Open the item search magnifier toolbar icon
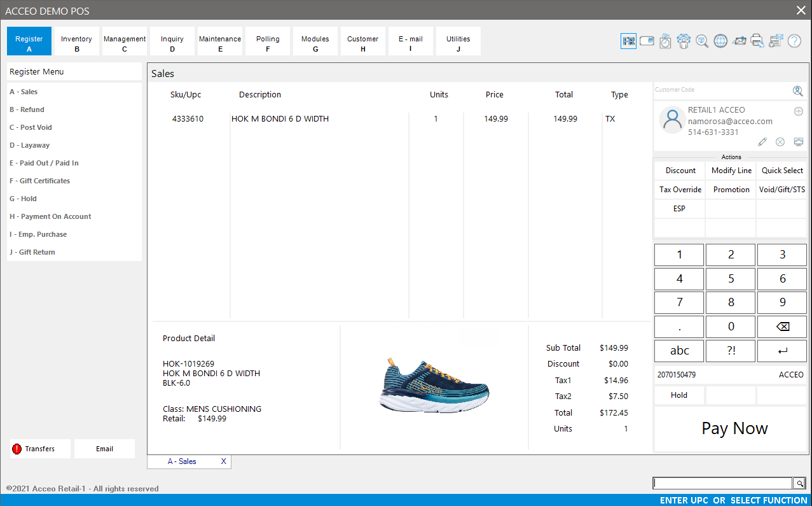Image resolution: width=812 pixels, height=506 pixels. 702,41
